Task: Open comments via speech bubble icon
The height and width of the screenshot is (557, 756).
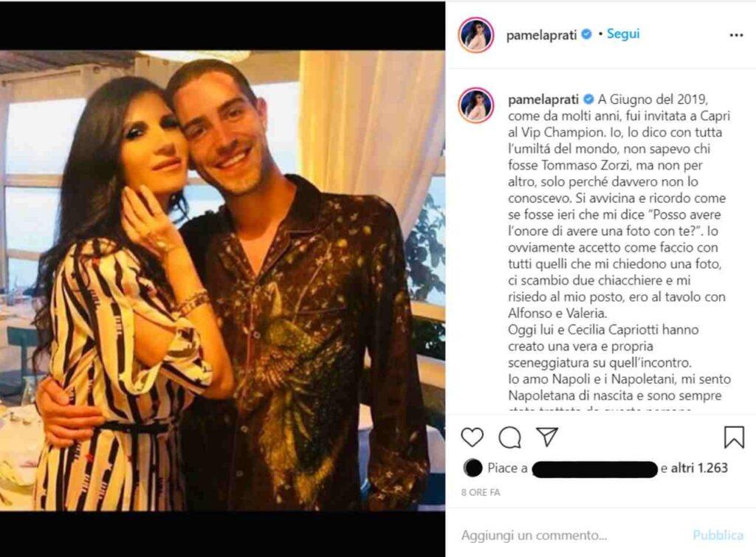Action: pos(509,437)
